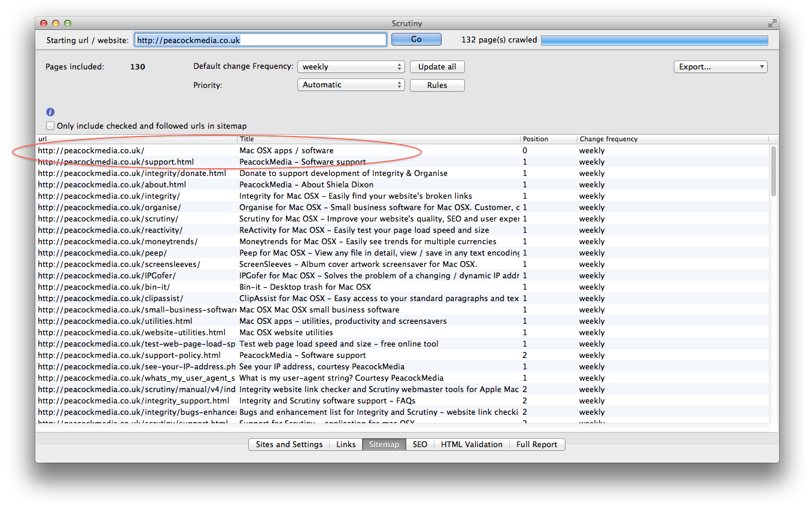Select the /screensleeves/ url row
812x507 pixels.
[403, 264]
